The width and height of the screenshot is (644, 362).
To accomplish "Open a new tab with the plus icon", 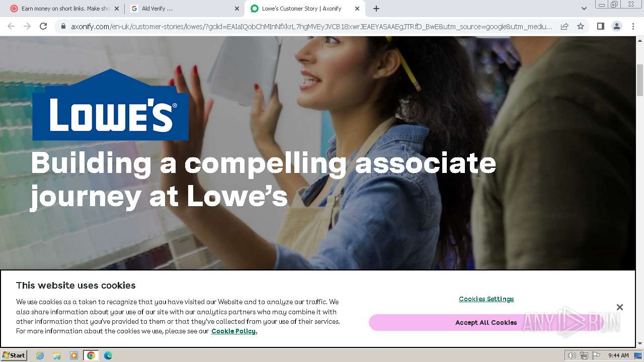I will 376,9.
